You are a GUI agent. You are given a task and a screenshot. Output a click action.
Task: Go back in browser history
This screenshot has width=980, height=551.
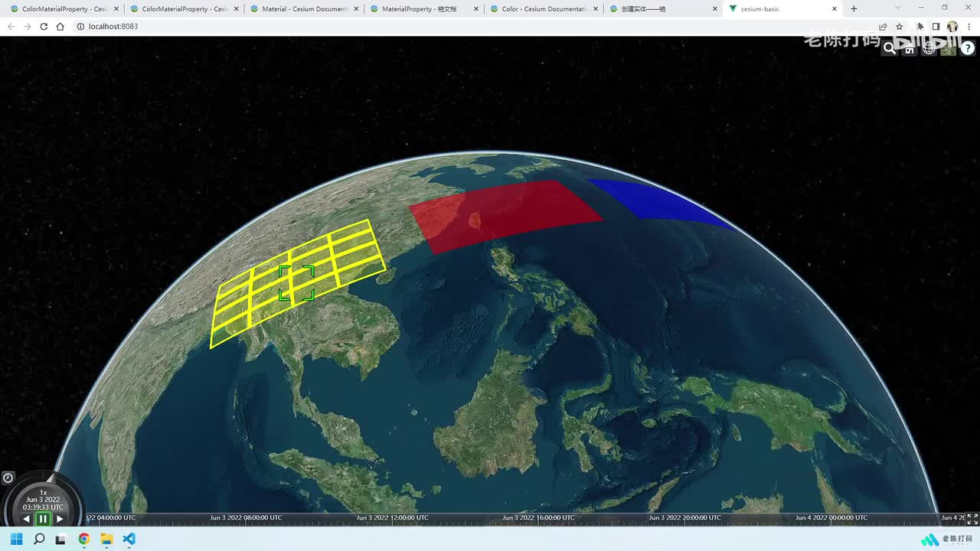coord(11,27)
